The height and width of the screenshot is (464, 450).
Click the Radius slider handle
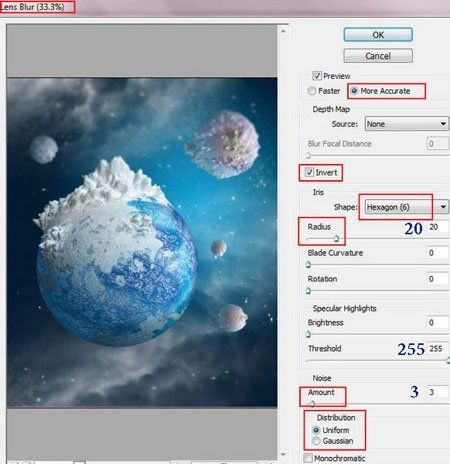[336, 238]
